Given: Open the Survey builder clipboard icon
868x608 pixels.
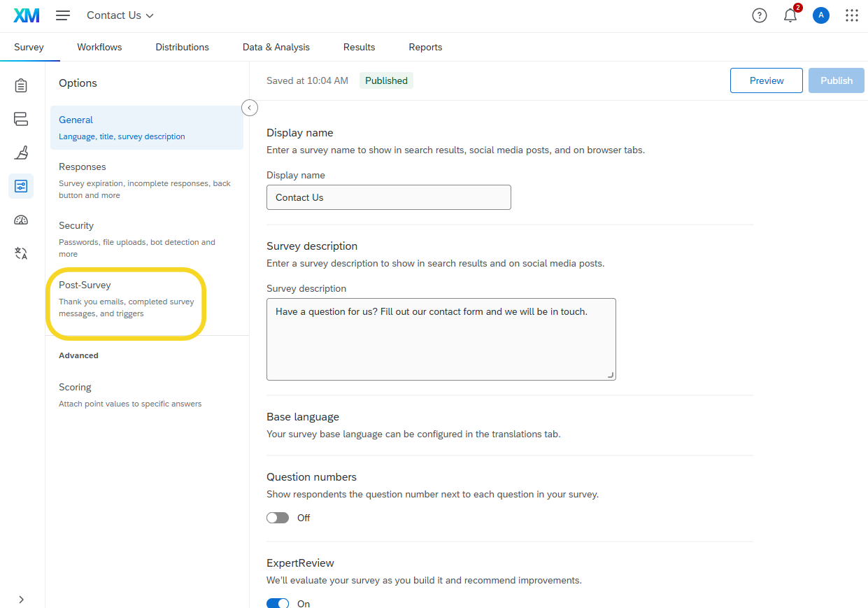Looking at the screenshot, I should [x=21, y=85].
